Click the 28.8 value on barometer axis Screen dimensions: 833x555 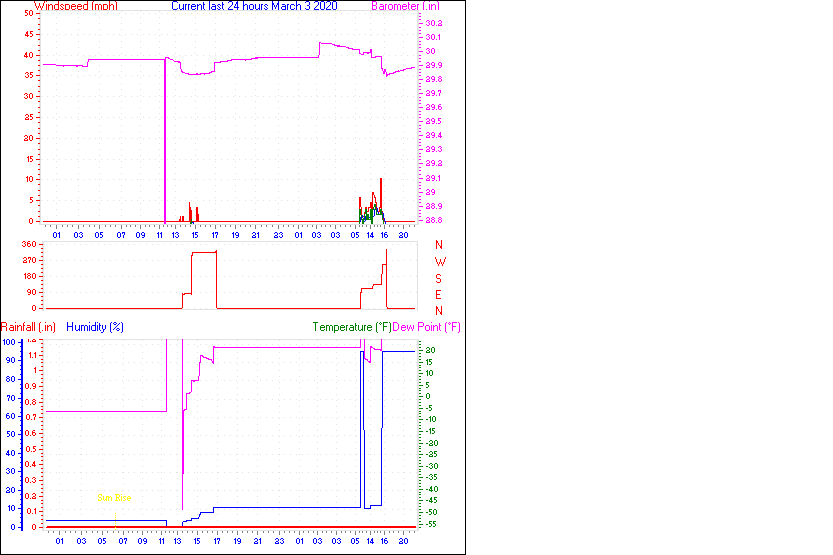tap(434, 220)
